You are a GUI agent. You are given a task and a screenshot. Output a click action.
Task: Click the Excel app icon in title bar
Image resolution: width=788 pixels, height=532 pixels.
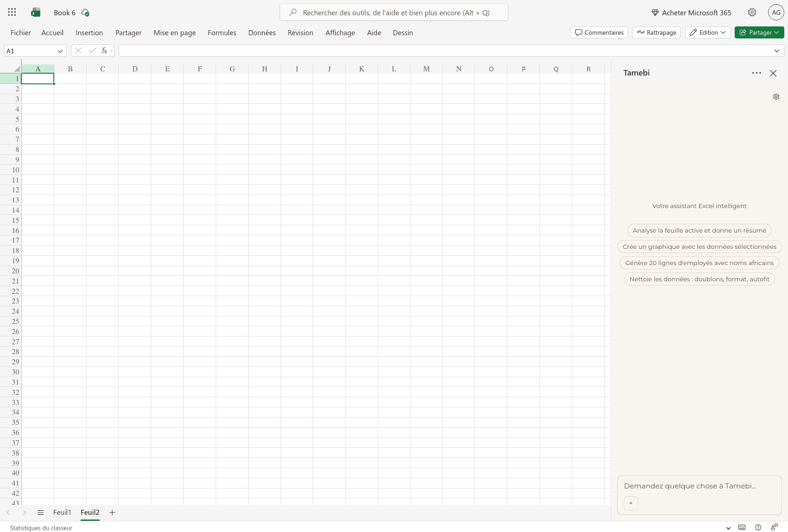click(x=36, y=12)
